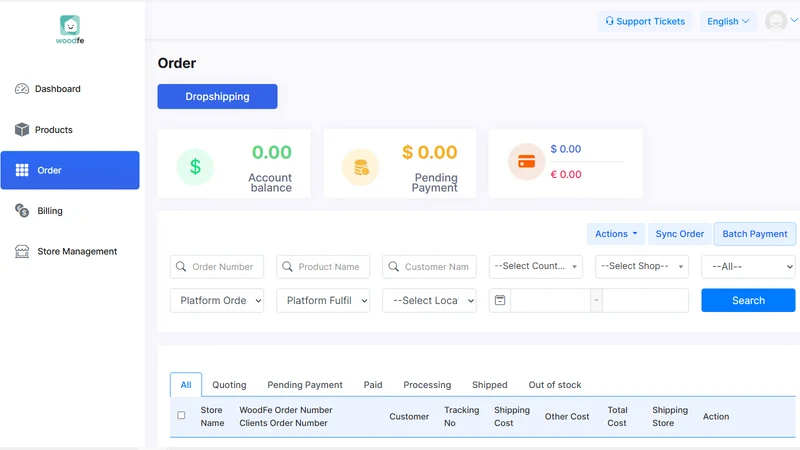This screenshot has height=450, width=800.
Task: Open the Platform Order dropdown
Action: tap(217, 301)
